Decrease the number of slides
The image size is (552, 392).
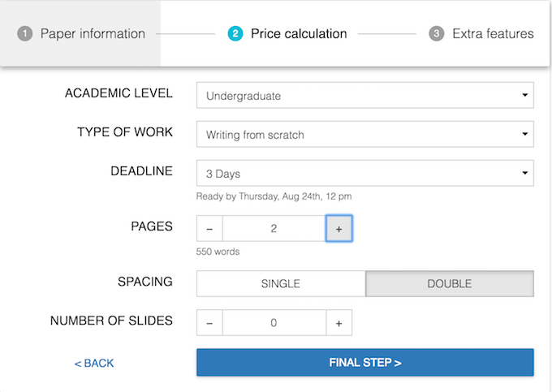(209, 322)
